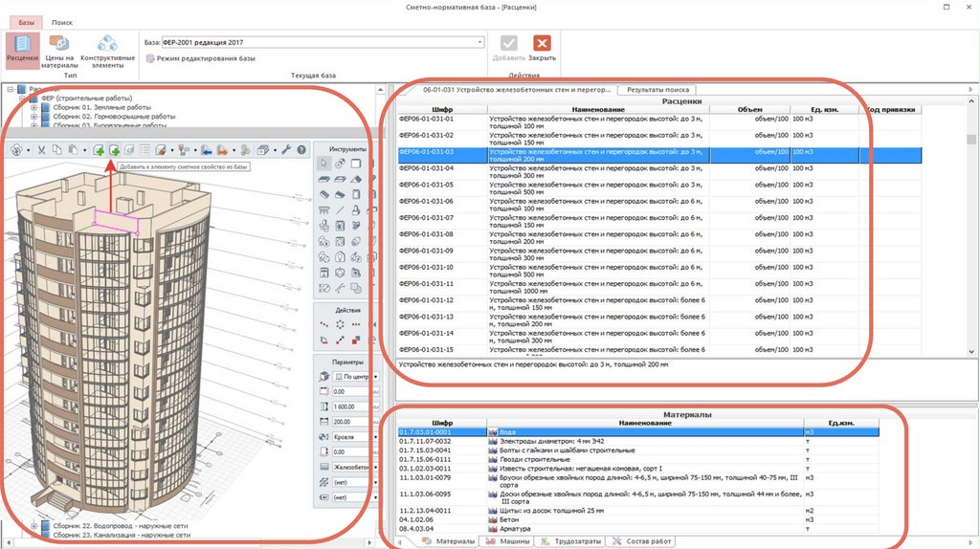Screen dimensions: 980x549
Task: Toggle Режим редактирования базы
Action: tap(200, 58)
